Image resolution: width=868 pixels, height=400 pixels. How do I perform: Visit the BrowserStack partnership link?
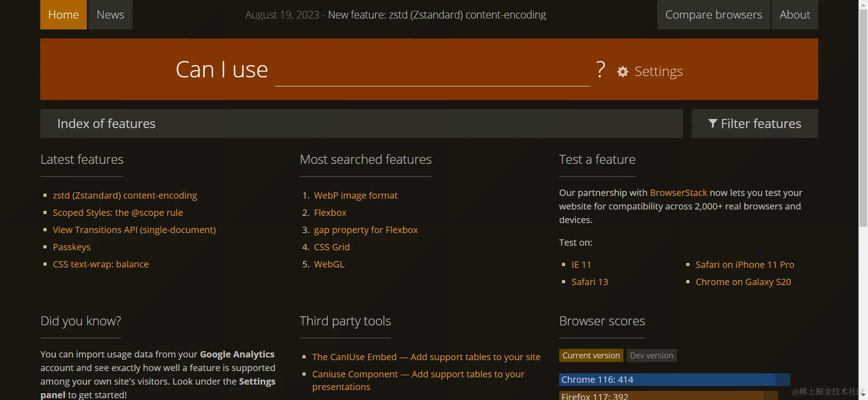pos(678,193)
